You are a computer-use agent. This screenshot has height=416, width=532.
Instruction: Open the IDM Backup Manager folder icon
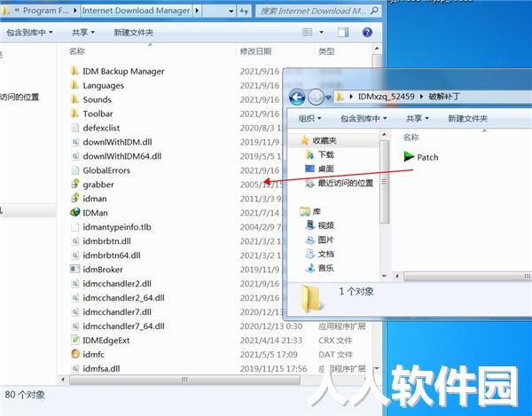pos(75,71)
